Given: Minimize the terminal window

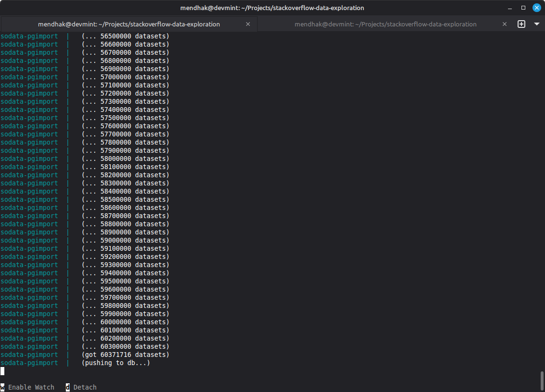Looking at the screenshot, I should pos(510,8).
